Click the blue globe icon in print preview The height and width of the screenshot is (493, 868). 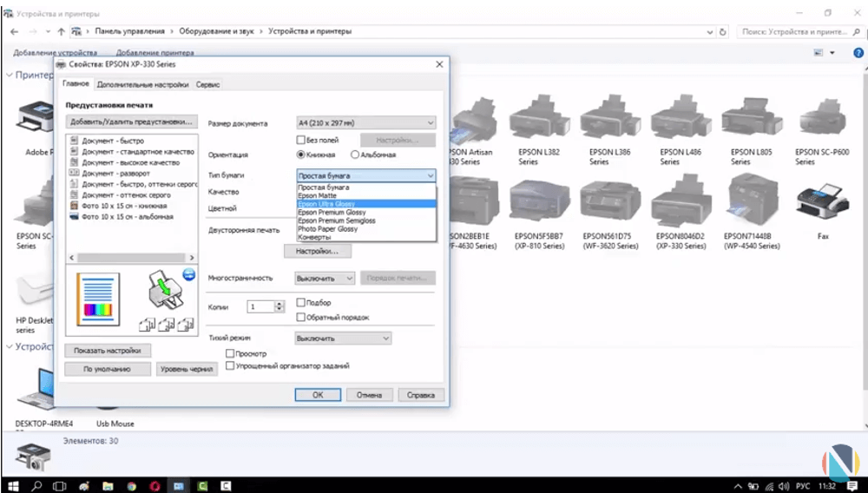tap(188, 274)
